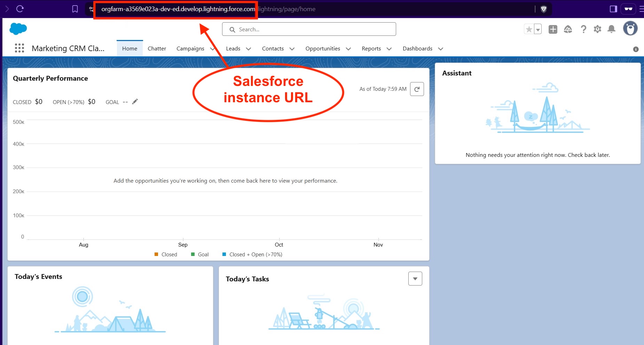This screenshot has width=644, height=345.
Task: Open the Trailhead learning path icon
Action: tap(568, 29)
